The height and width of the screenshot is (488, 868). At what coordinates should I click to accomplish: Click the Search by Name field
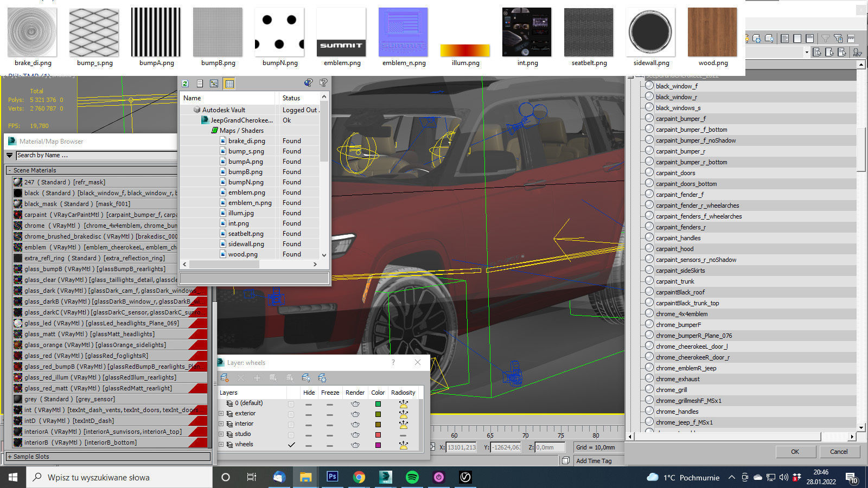pyautogui.click(x=97, y=155)
